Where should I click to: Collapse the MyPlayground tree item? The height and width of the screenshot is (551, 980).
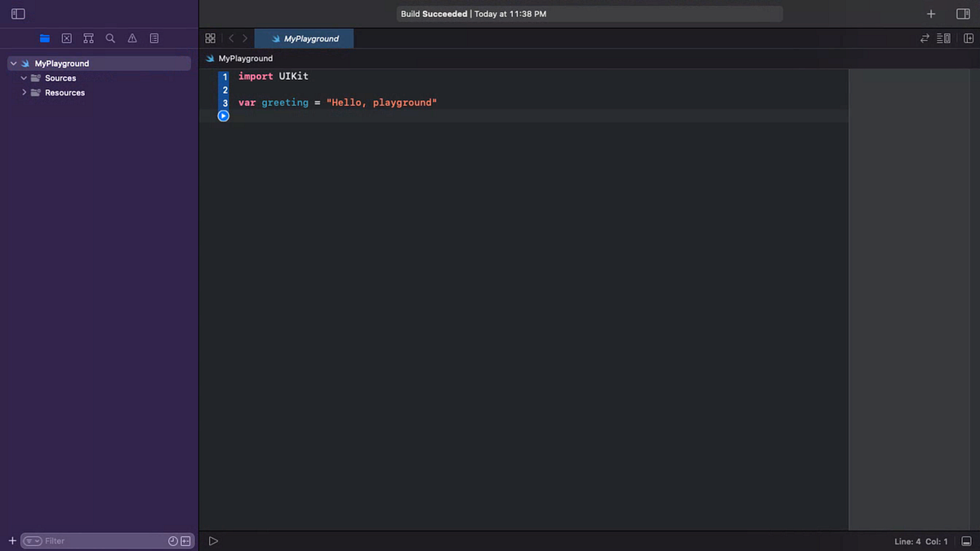click(x=13, y=63)
